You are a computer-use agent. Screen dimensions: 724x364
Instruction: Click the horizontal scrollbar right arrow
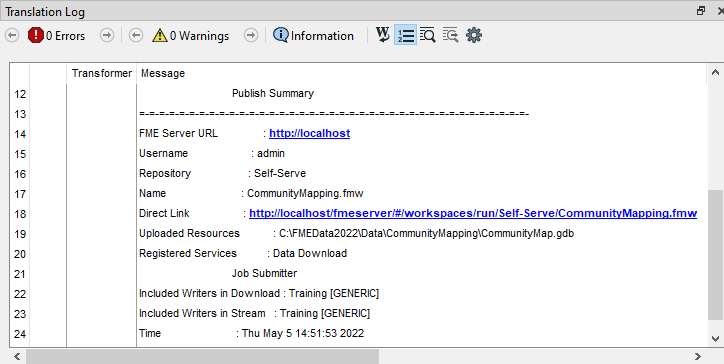click(698, 356)
